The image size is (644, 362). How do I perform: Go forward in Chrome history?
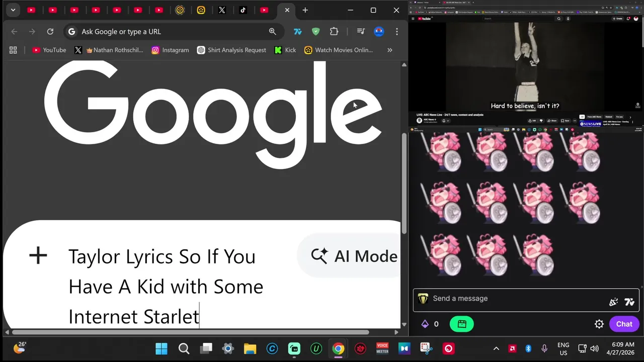coord(32,32)
